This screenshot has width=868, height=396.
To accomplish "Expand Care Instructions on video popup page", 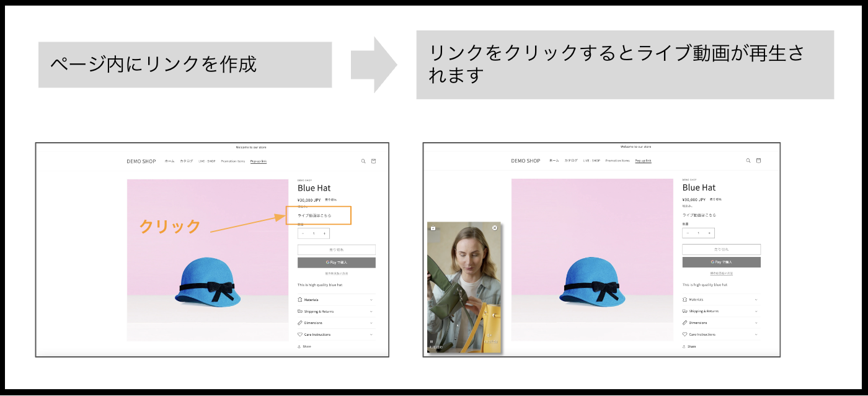I will pos(721,335).
